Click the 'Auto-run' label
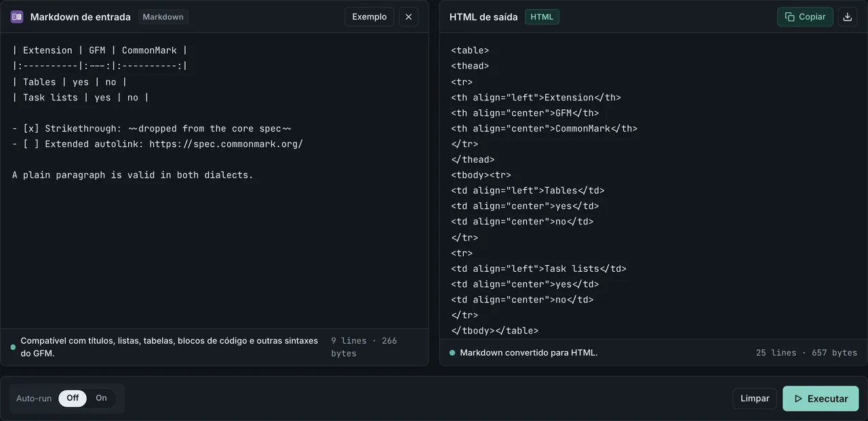Viewport: 868px width, 421px height. (x=34, y=398)
